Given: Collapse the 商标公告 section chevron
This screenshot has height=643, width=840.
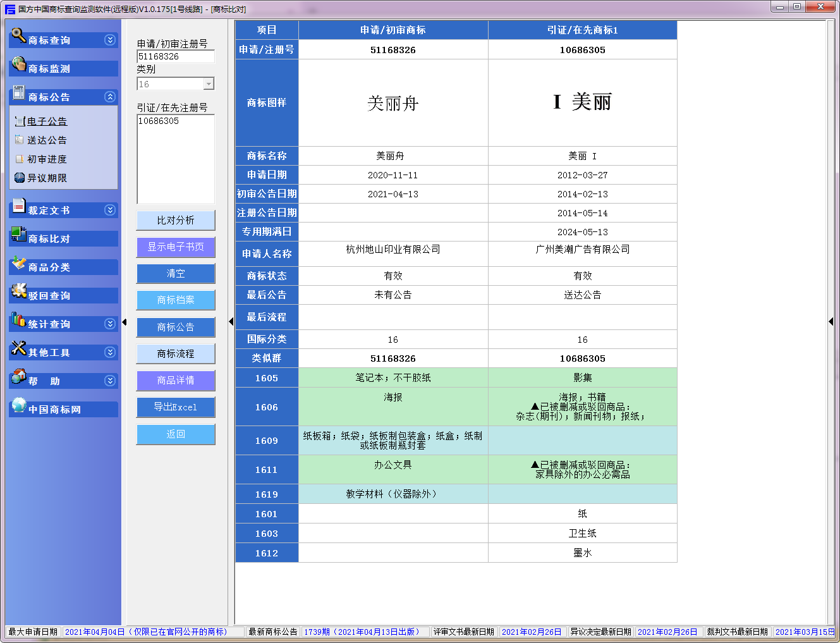Looking at the screenshot, I should click(110, 97).
